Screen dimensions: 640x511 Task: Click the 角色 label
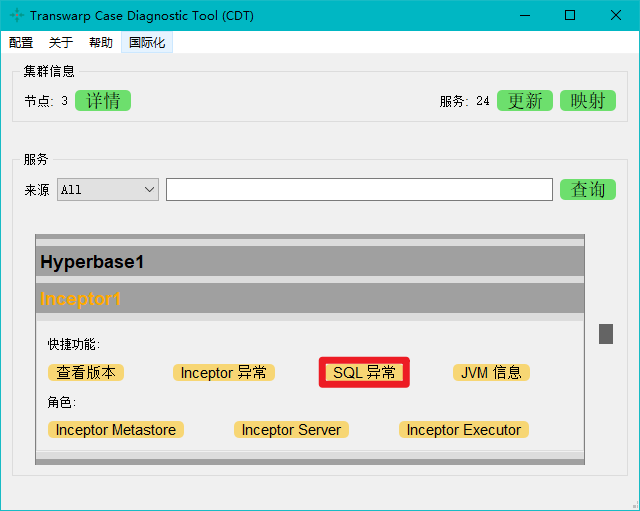[x=62, y=402]
